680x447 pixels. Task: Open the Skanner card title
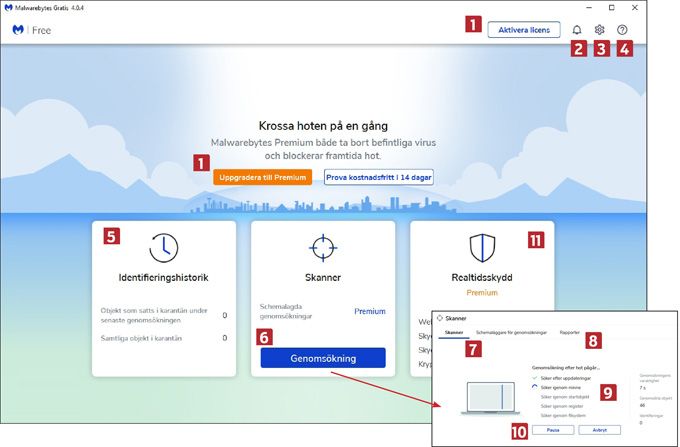click(323, 277)
